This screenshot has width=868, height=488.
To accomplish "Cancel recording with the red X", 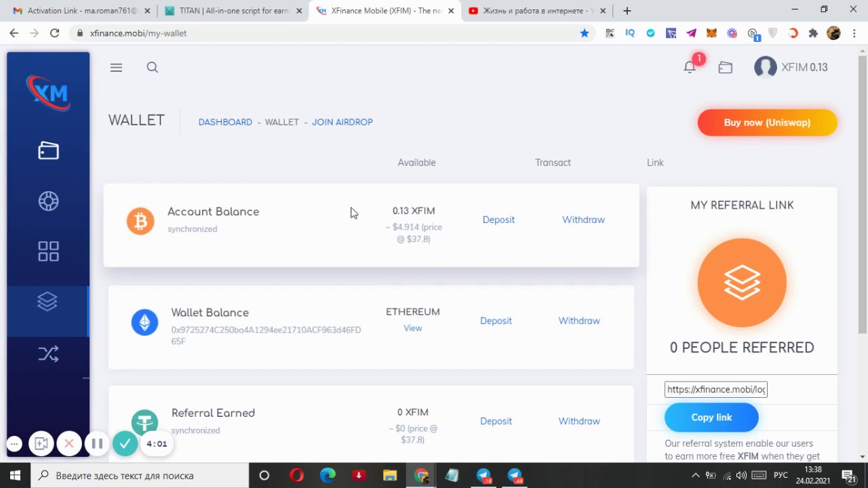I will pos(68,444).
